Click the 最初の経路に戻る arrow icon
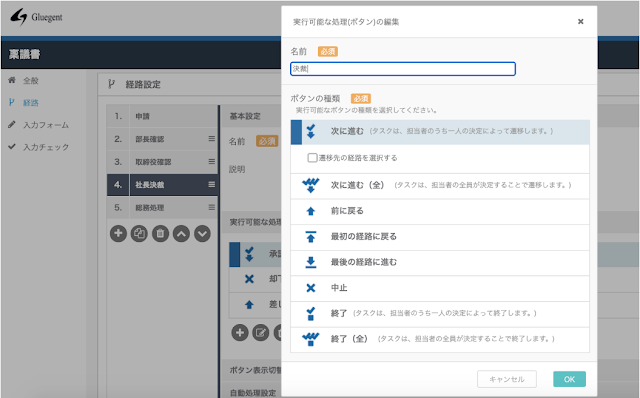The image size is (640, 398). coord(311,237)
